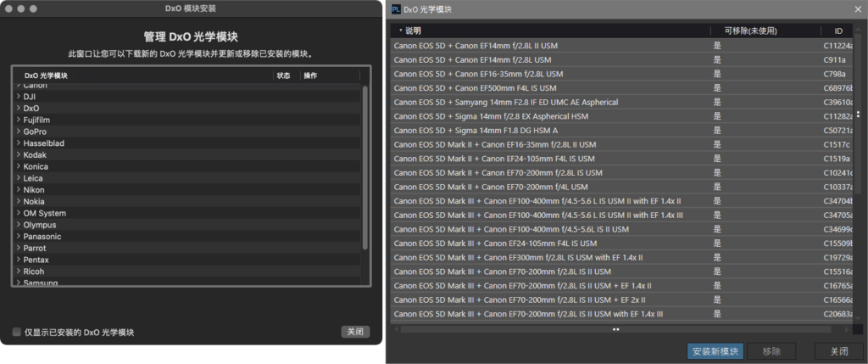868x364 pixels.
Task: Click the macOS zoom window button
Action: point(33,8)
